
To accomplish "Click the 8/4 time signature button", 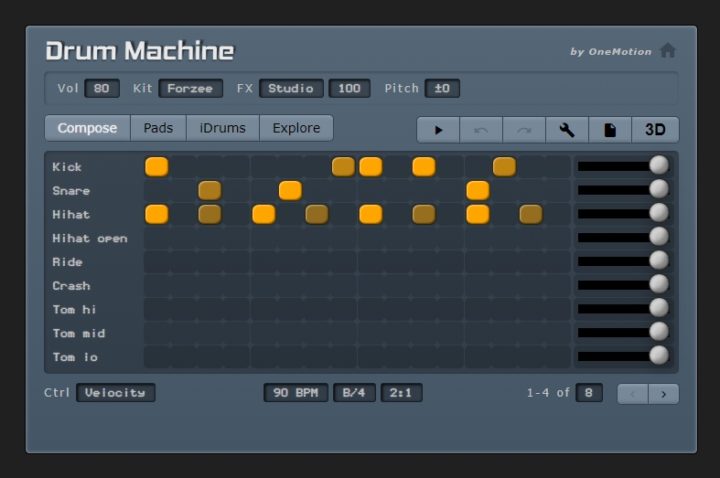I will [354, 393].
